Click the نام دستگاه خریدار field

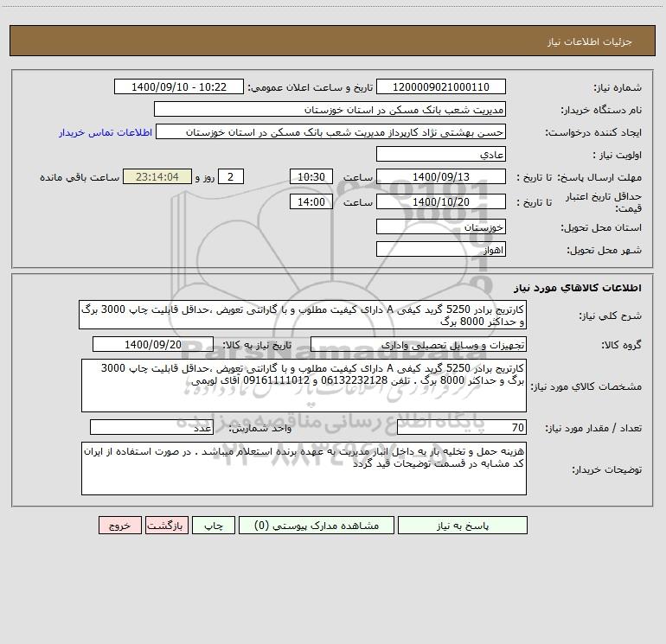pos(330,109)
